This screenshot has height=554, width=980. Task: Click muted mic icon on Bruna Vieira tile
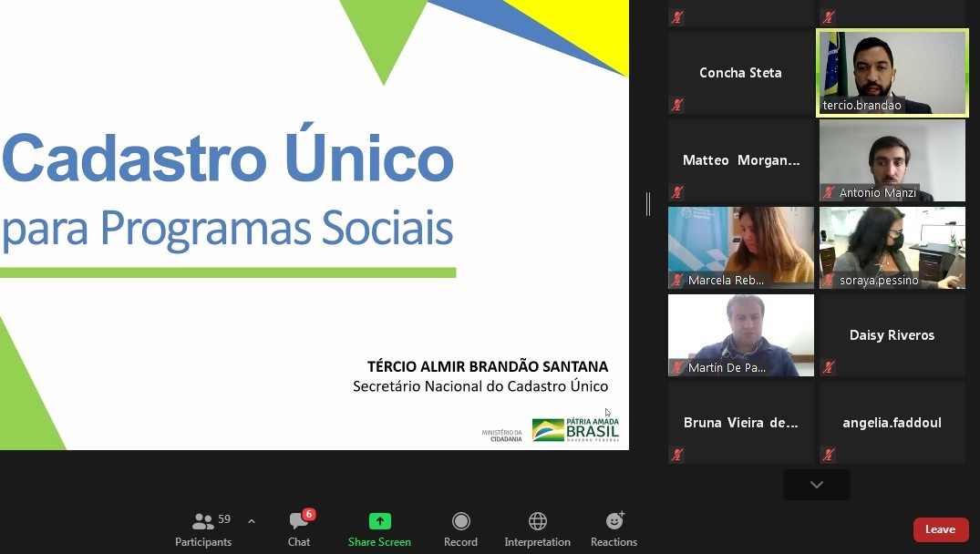[677, 455]
